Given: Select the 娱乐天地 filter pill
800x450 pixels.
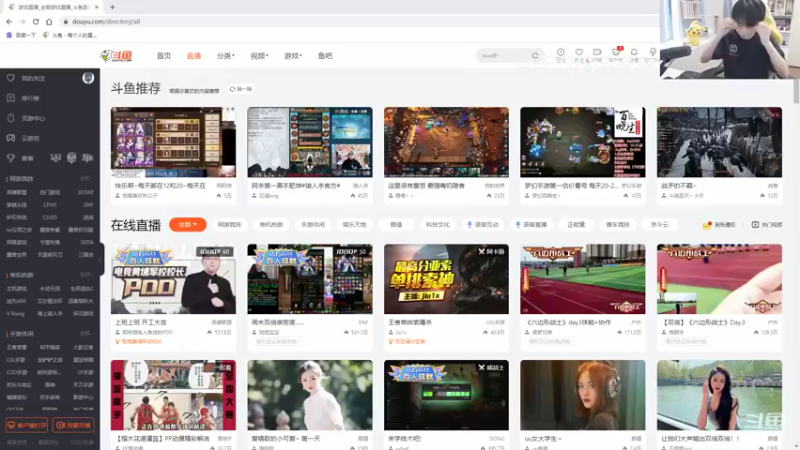Looking at the screenshot, I should (x=354, y=224).
